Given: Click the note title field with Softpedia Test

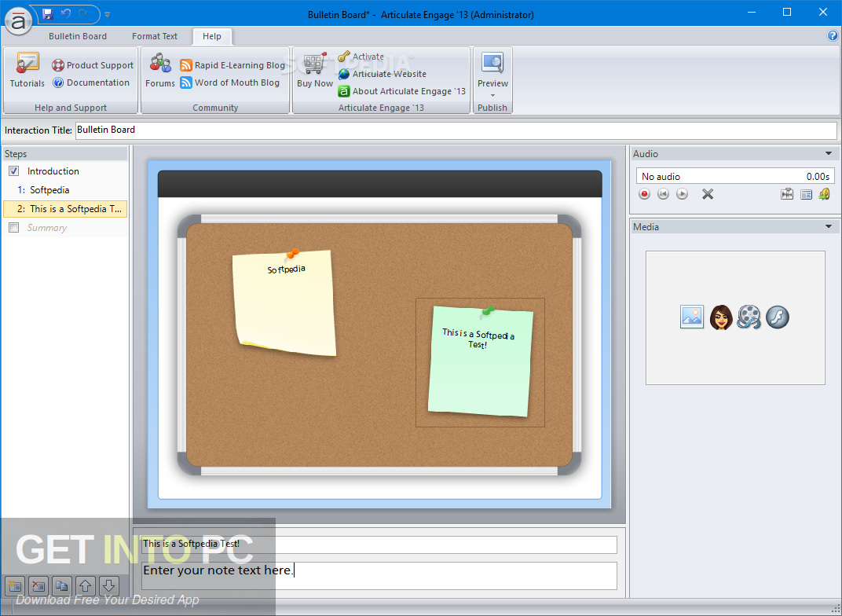Looking at the screenshot, I should pyautogui.click(x=379, y=544).
